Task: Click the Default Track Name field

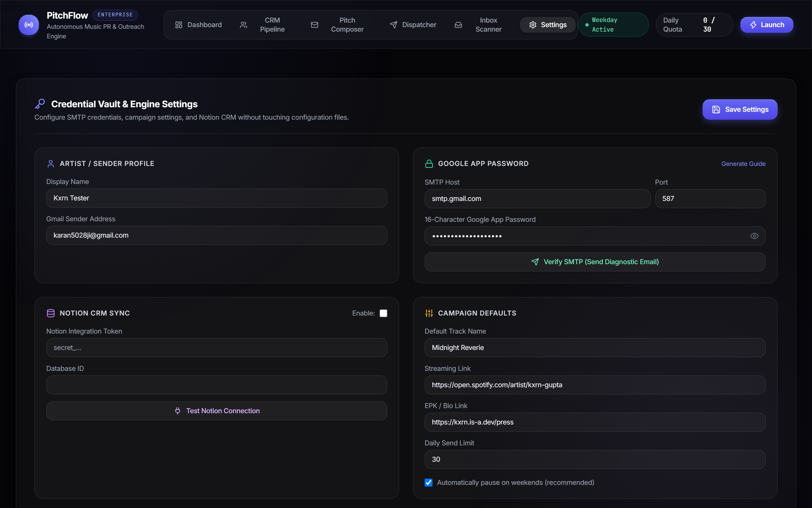Action: tap(595, 348)
